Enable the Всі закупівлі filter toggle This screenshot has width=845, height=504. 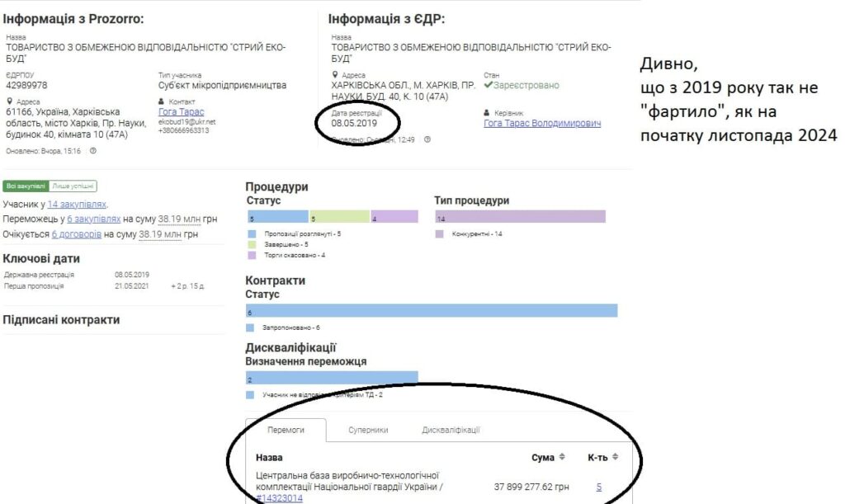coord(26,186)
